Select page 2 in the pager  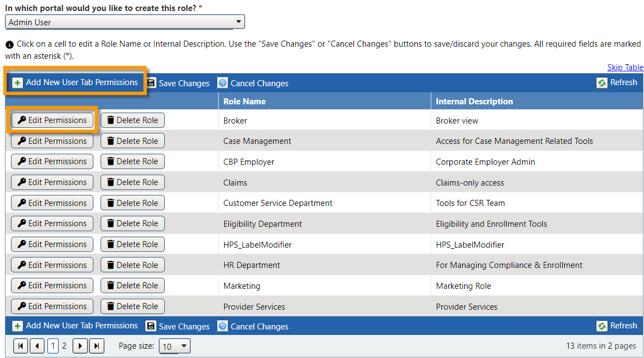[65, 346]
